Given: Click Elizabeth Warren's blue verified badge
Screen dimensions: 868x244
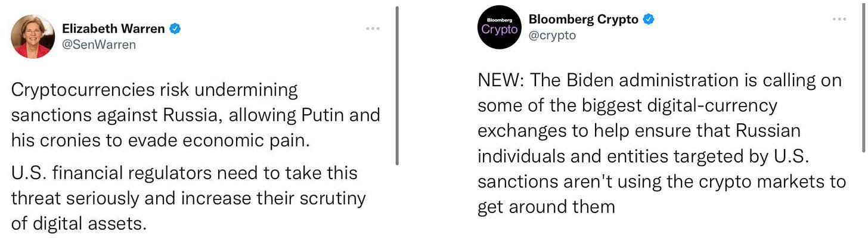Looking at the screenshot, I should point(175,29).
